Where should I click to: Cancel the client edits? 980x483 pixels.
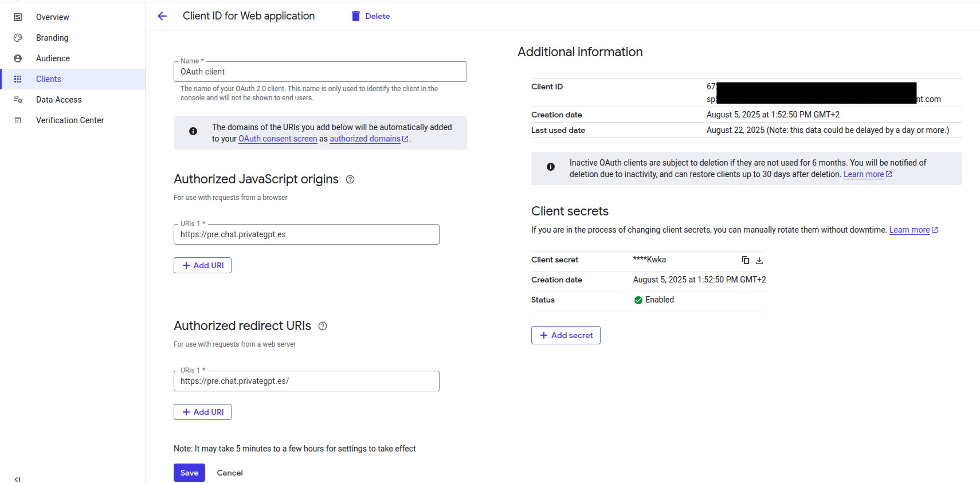click(230, 473)
